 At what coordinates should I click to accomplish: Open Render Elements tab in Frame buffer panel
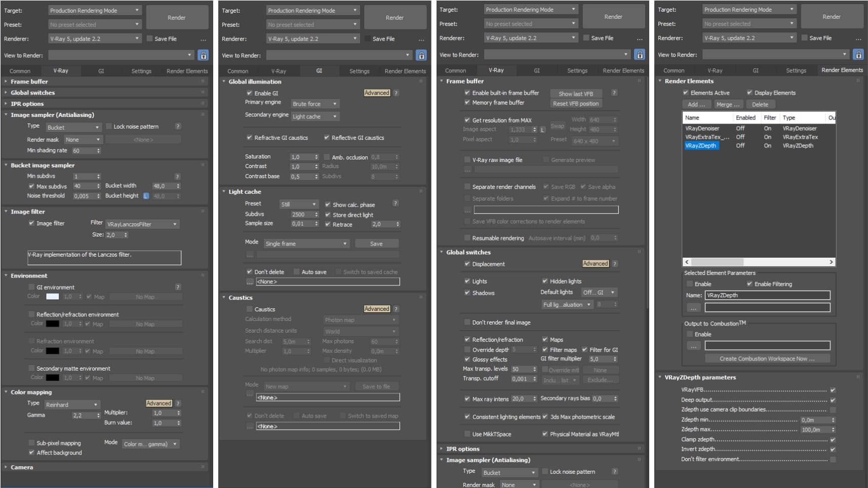pyautogui.click(x=623, y=71)
